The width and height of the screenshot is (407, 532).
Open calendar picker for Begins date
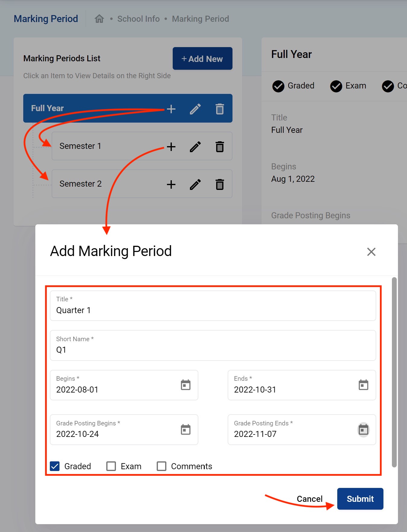coord(185,385)
